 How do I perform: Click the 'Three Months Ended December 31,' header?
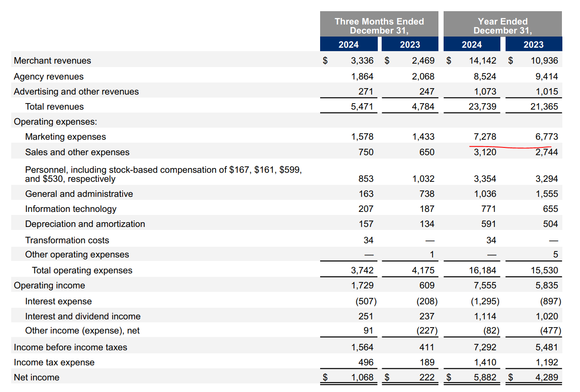coord(379,26)
